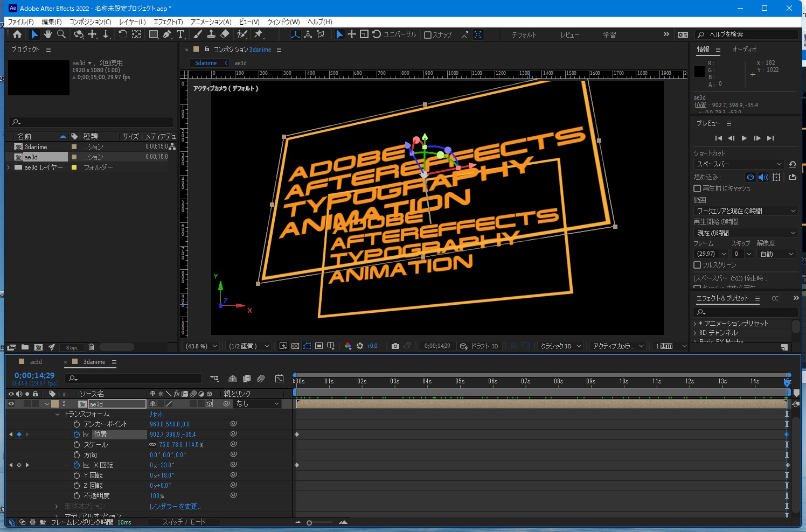Image resolution: width=806 pixels, height=532 pixels.
Task: Click the channel display color icon in the viewer
Action: (348, 346)
